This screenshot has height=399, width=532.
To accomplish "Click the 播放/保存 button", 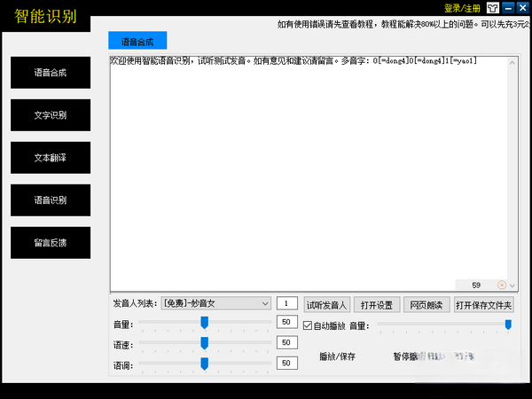I will point(337,356).
